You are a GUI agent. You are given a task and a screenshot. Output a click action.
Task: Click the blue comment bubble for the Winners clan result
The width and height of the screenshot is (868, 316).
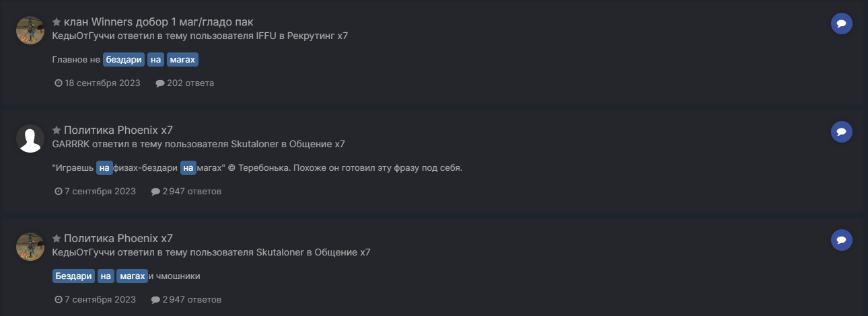(x=841, y=24)
